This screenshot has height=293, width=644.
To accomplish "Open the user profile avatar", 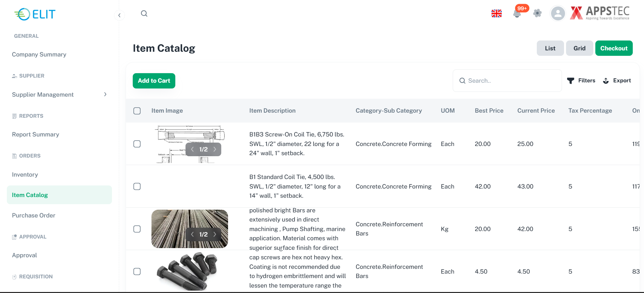I will [x=558, y=14].
